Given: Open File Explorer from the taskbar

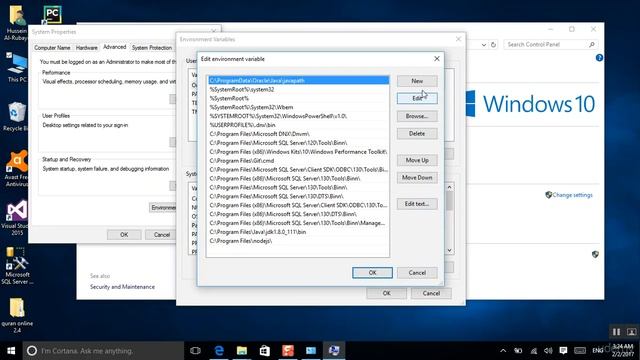Looking at the screenshot, I should 242,351.
